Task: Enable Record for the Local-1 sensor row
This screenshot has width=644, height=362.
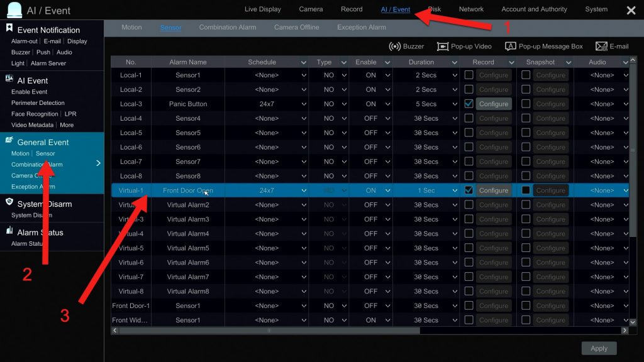Action: 467,75
